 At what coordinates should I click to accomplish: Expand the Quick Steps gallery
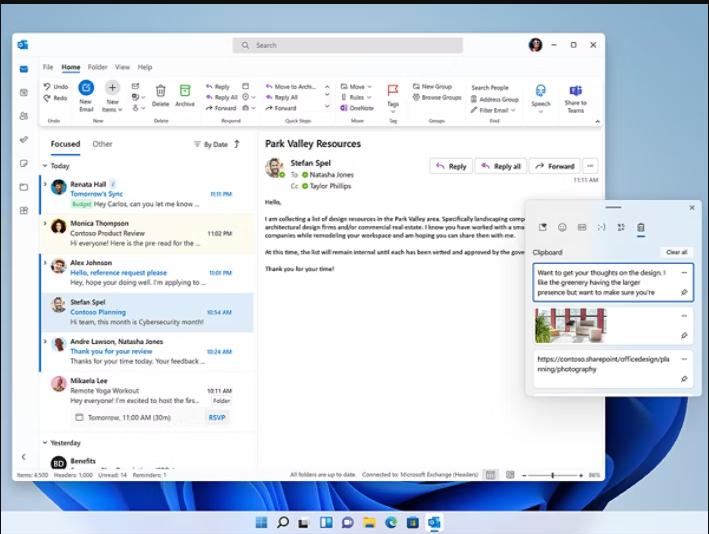327,107
